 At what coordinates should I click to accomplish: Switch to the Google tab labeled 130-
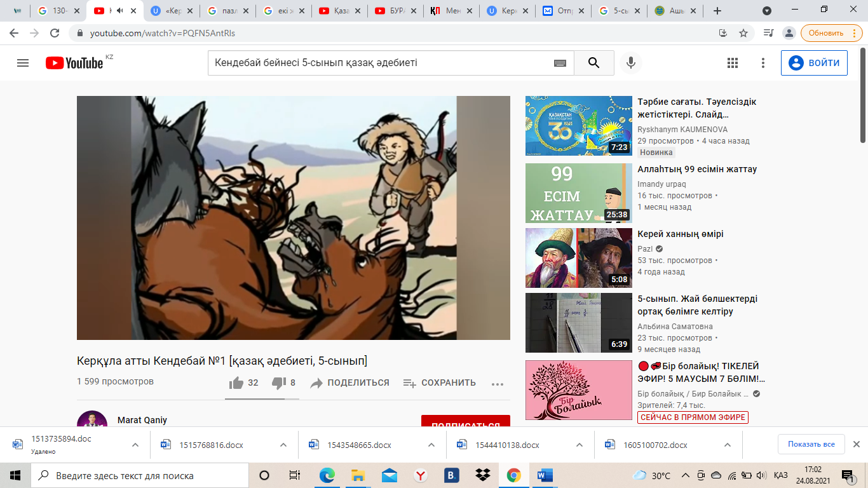60,11
